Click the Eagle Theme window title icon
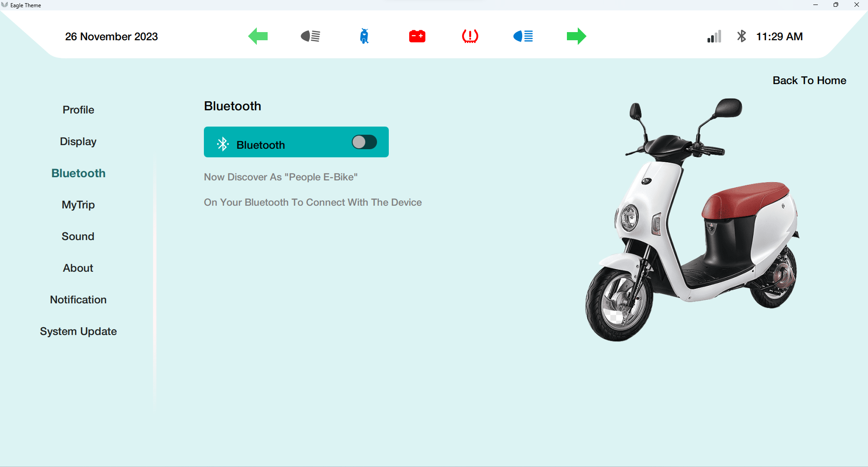Screen dimensions: 868x467 click(x=5, y=5)
